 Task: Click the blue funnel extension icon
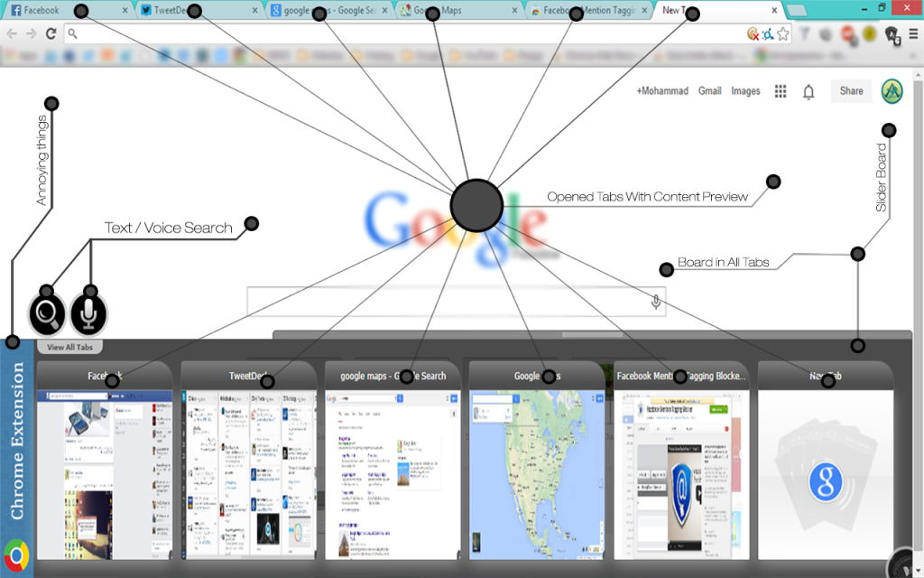coord(805,34)
